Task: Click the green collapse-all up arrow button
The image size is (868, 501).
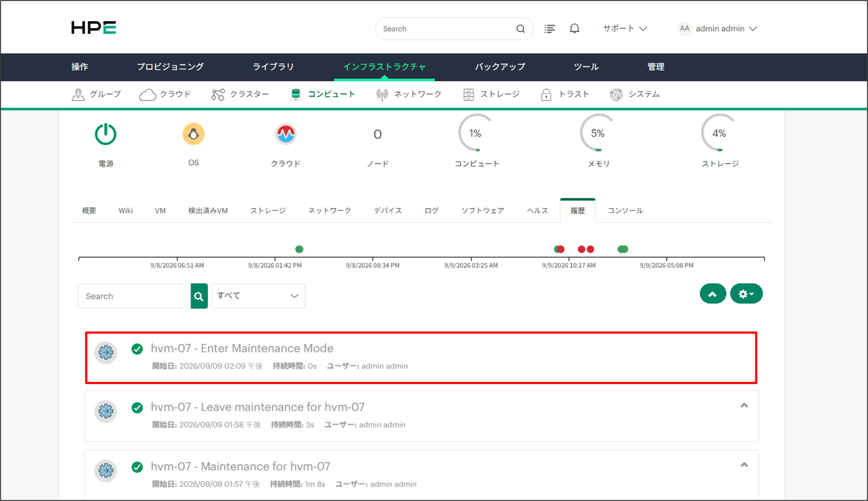Action: click(x=713, y=294)
